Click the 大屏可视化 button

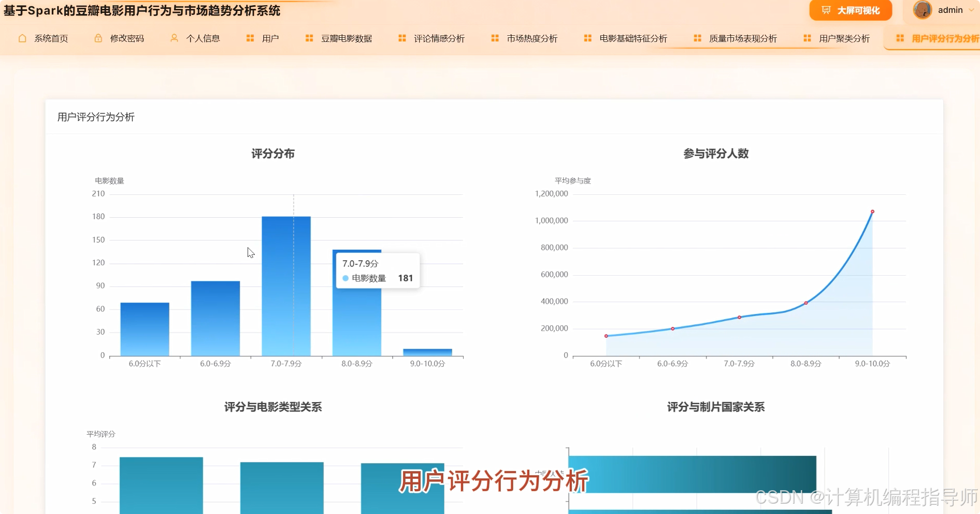coord(850,10)
